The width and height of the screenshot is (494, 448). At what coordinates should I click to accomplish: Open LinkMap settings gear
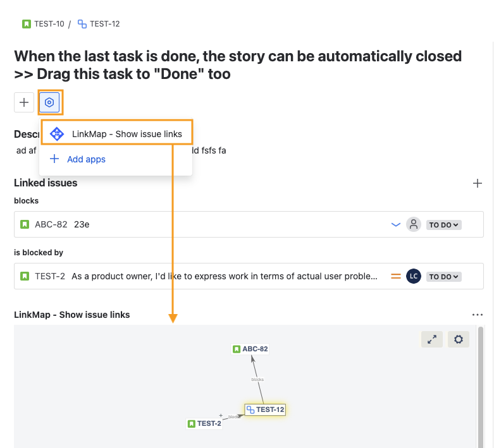tap(459, 339)
